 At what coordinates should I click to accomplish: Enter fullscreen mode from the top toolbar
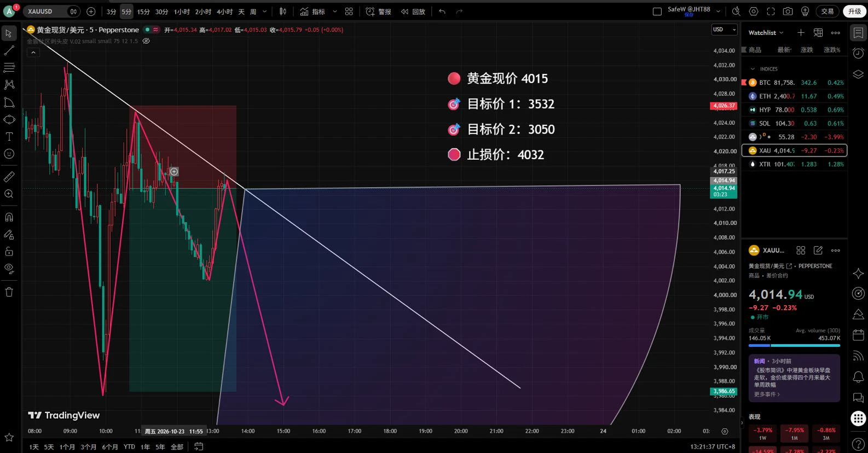pos(771,11)
